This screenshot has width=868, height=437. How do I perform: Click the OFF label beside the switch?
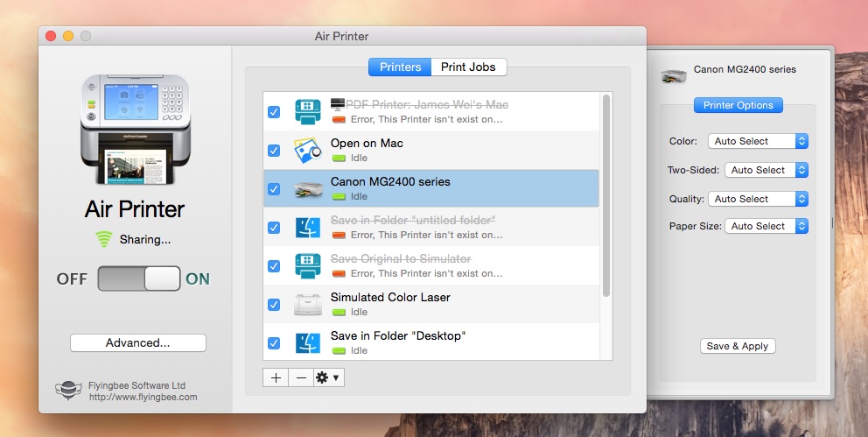coord(72,279)
